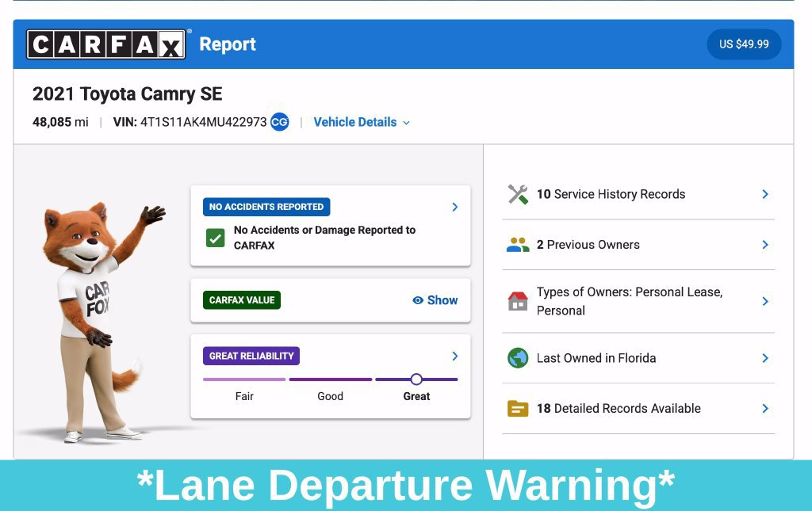This screenshot has height=511, width=812.
Task: Open the 2 Previous Owners chevron
Action: pos(765,245)
